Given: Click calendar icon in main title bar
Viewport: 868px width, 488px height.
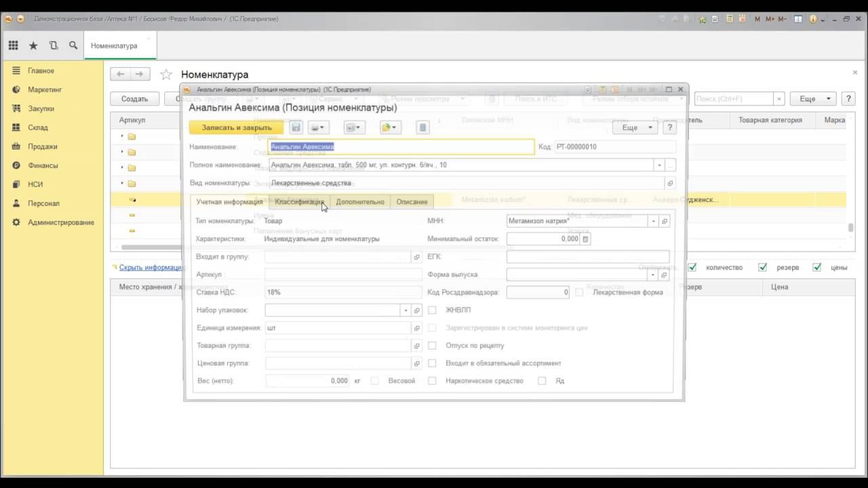Looking at the screenshot, I should (743, 19).
